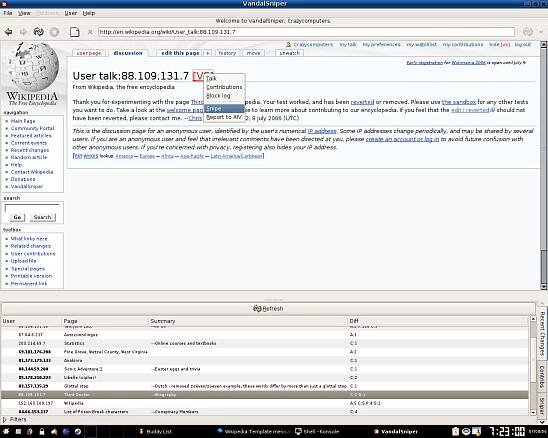The width and height of the screenshot is (548, 438).
Task: Click the stop loading icon
Action: (x=55, y=32)
